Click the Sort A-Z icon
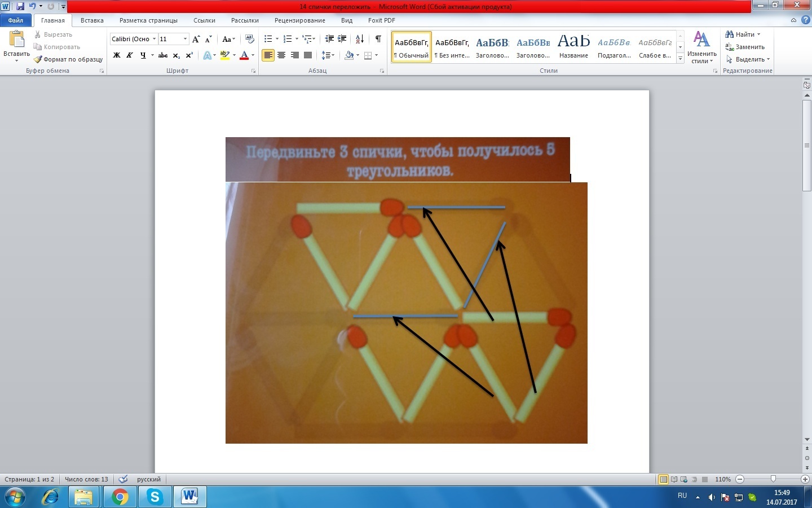812x508 pixels. (x=359, y=39)
